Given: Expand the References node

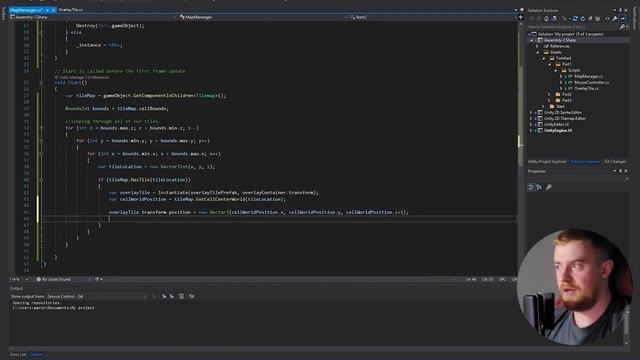Looking at the screenshot, I should (x=538, y=46).
